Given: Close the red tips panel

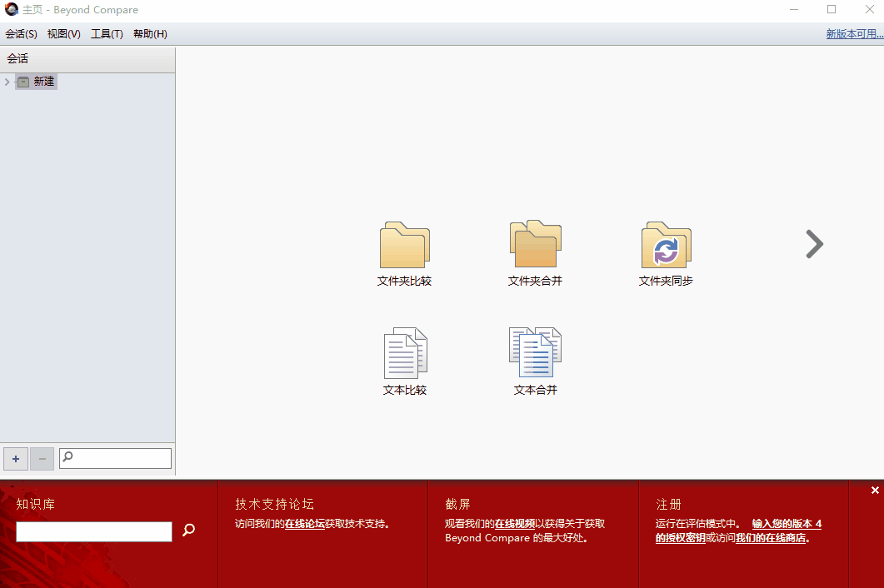Looking at the screenshot, I should point(874,490).
